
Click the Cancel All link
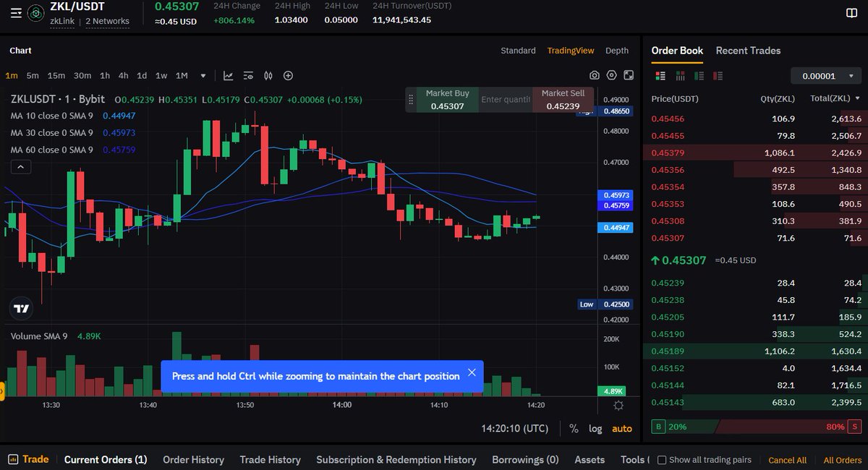(x=787, y=460)
